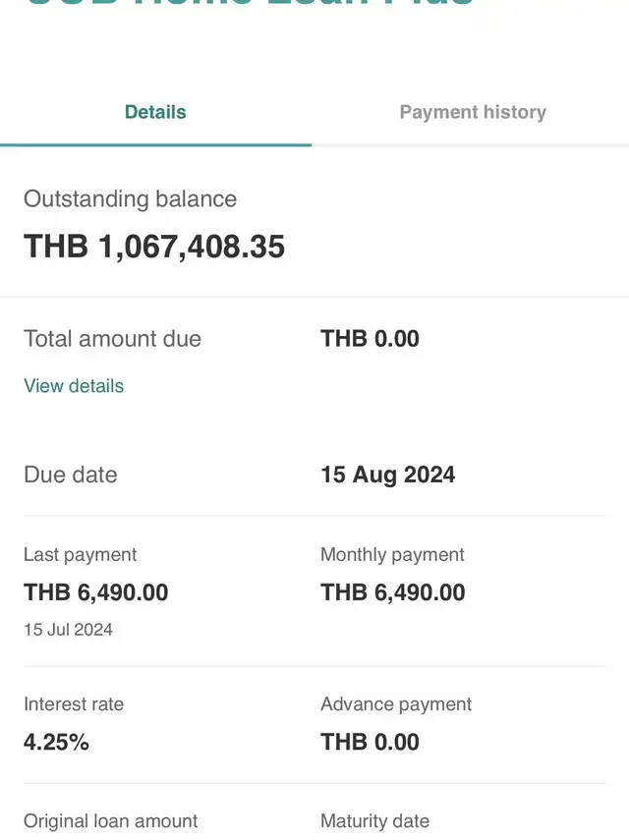Click the Advance payment label
The height and width of the screenshot is (840, 629).
tap(396, 704)
